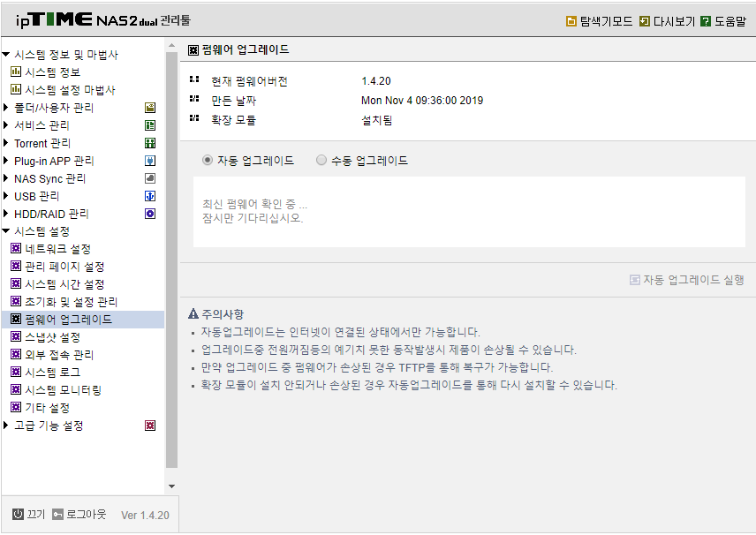Collapse the 시스템 정보 및 마법사 section arrow
The height and width of the screenshot is (535, 756).
6,55
